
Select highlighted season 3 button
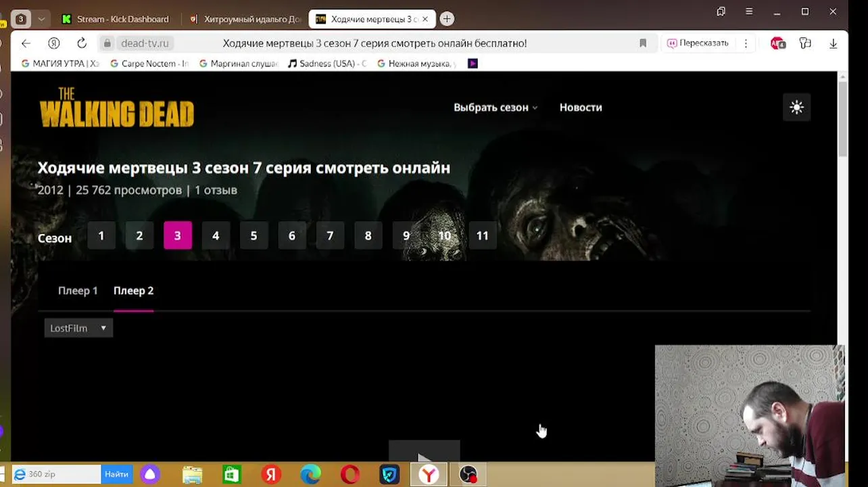point(178,235)
